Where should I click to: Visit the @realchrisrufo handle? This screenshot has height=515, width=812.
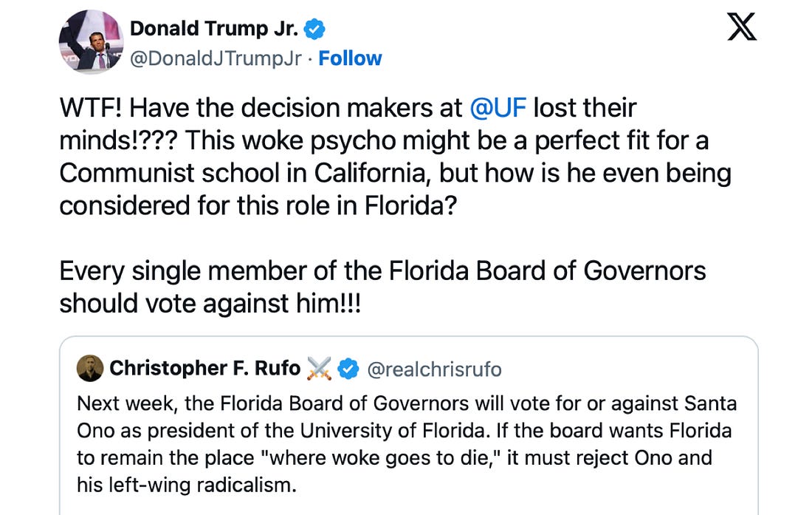tap(434, 368)
